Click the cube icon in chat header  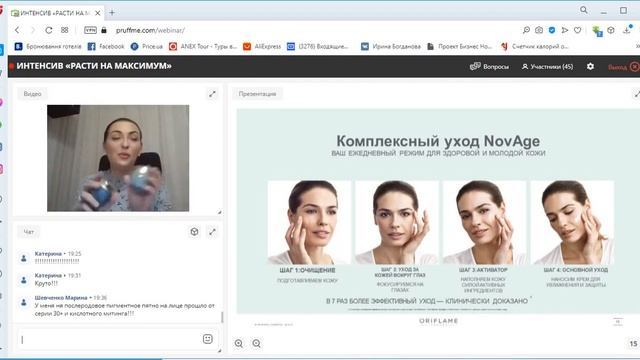pos(194,232)
